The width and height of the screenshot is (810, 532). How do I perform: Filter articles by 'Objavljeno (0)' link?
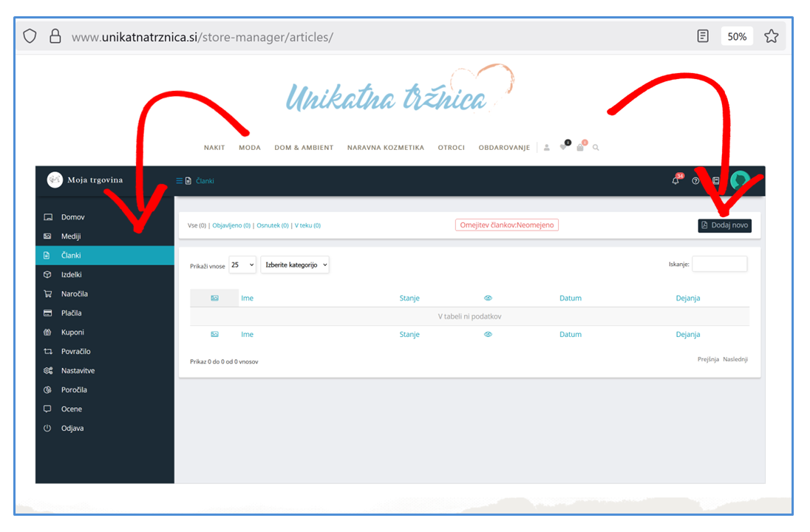pos(231,225)
